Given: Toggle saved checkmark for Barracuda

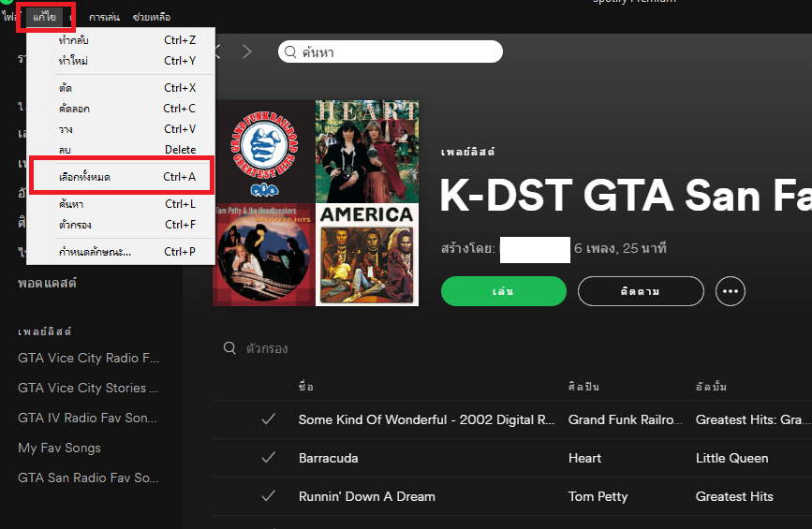Looking at the screenshot, I should 268,458.
